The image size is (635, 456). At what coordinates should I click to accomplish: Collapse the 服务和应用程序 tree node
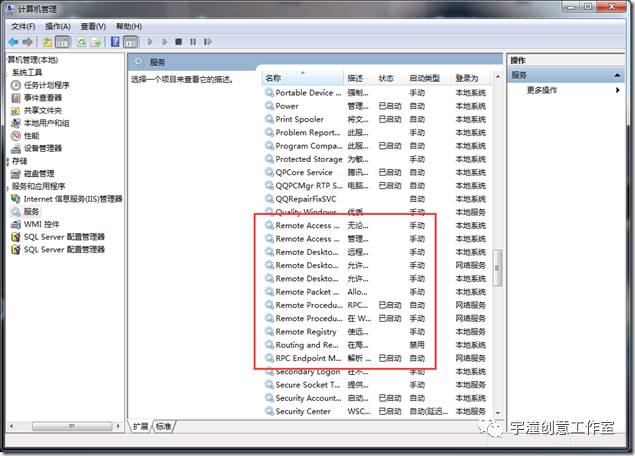(7, 186)
